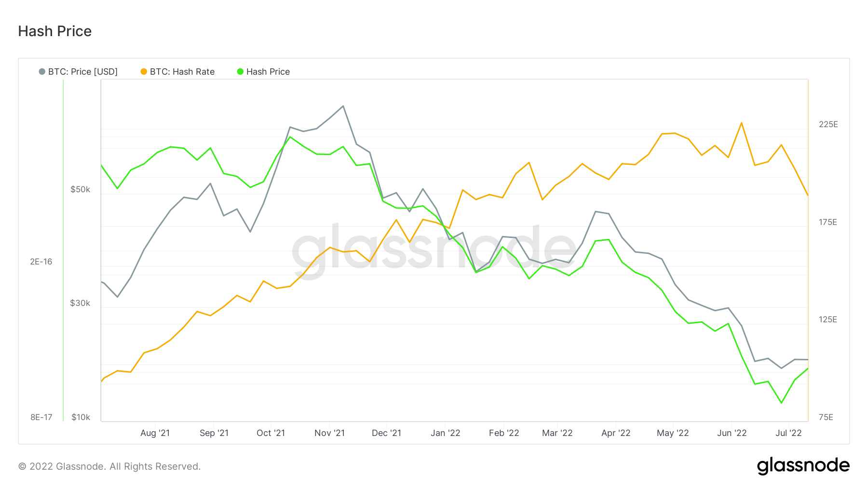868x488 pixels.
Task: Click the $30k price axis label
Action: pyautogui.click(x=80, y=303)
